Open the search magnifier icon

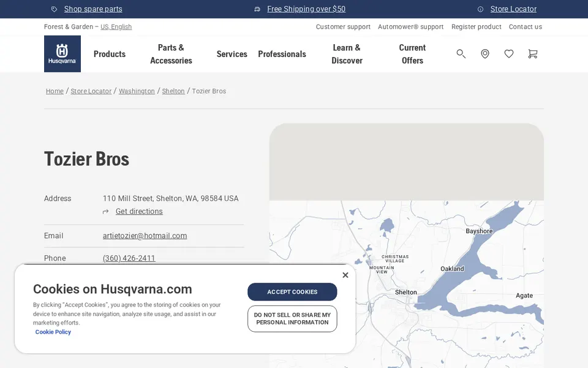[x=461, y=54]
